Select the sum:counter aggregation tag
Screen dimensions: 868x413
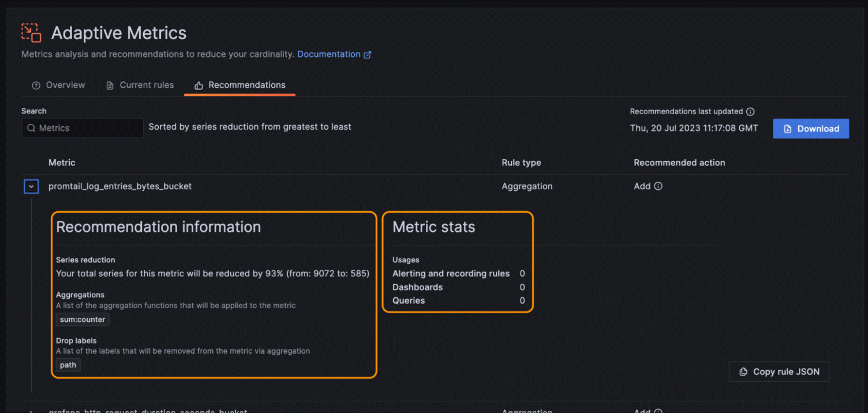click(x=82, y=319)
